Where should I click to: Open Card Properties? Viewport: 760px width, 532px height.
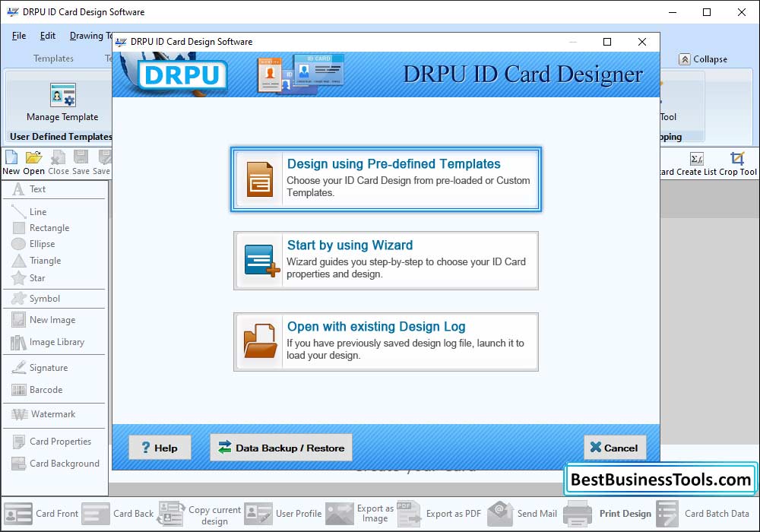point(52,442)
